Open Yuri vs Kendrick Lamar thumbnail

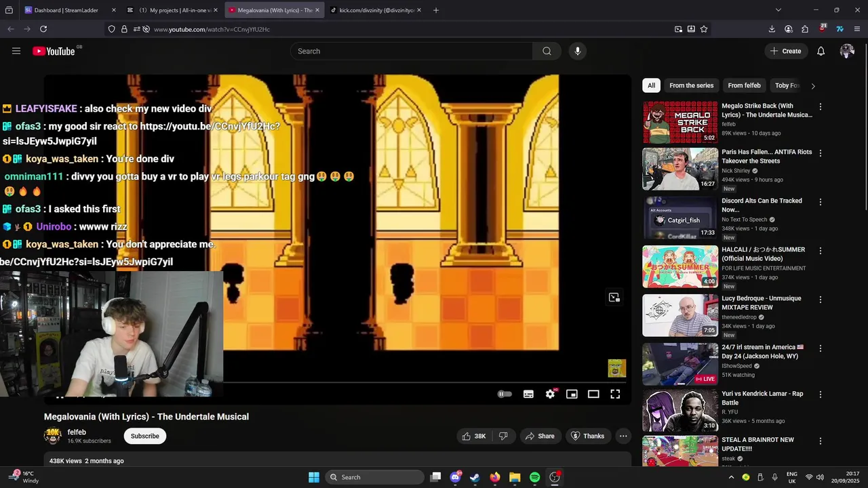coord(680,411)
